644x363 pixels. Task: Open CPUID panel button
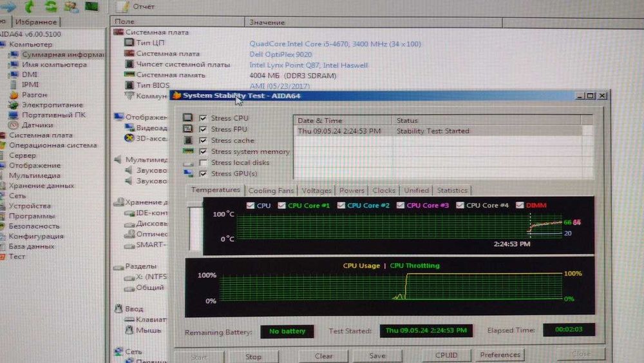[x=446, y=355]
